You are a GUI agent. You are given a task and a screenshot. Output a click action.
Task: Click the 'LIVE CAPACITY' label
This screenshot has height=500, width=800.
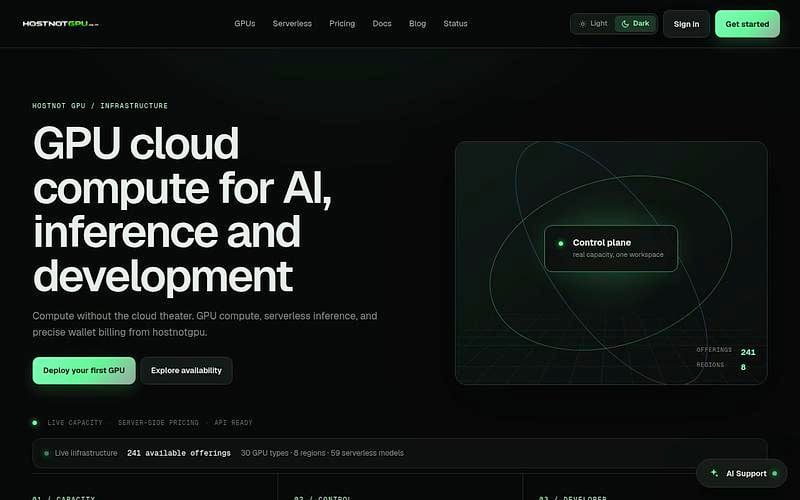pos(75,422)
